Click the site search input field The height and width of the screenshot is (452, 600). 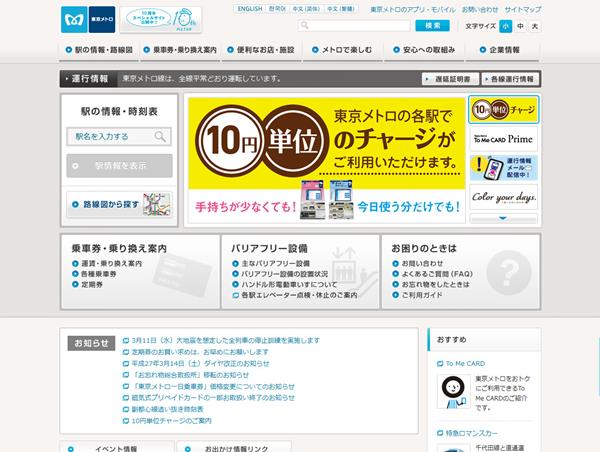[x=354, y=26]
